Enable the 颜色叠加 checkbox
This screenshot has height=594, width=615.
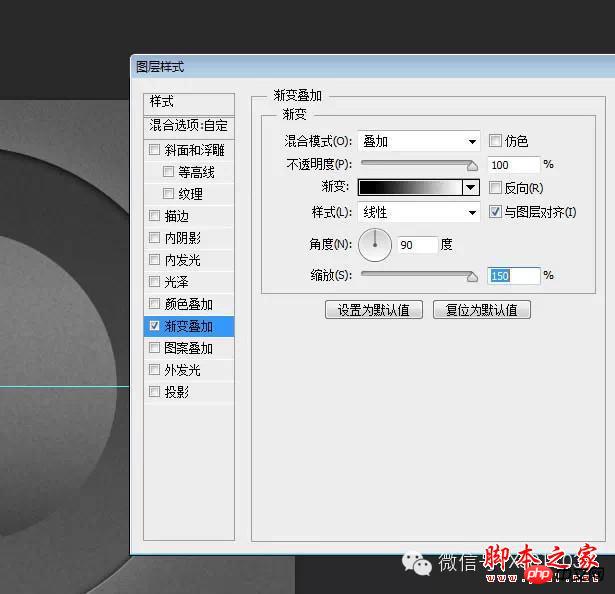click(x=155, y=303)
